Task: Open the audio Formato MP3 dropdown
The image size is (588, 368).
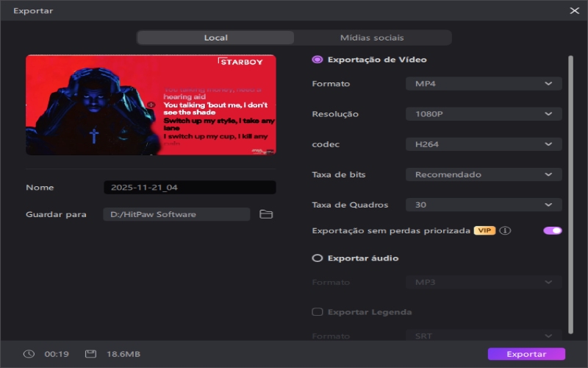Action: pos(484,282)
